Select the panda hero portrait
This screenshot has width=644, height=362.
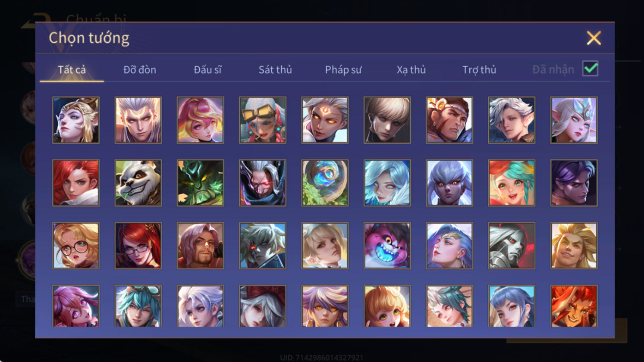(138, 183)
